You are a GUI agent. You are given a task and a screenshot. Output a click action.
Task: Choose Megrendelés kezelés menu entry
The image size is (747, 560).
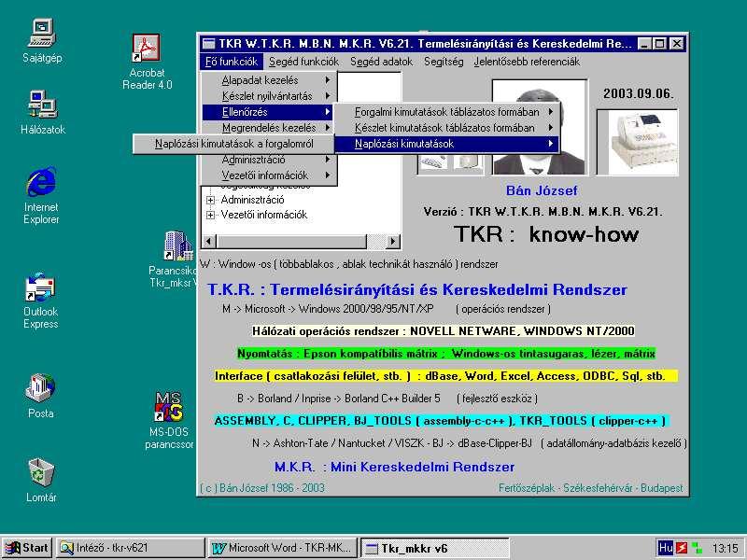[269, 128]
